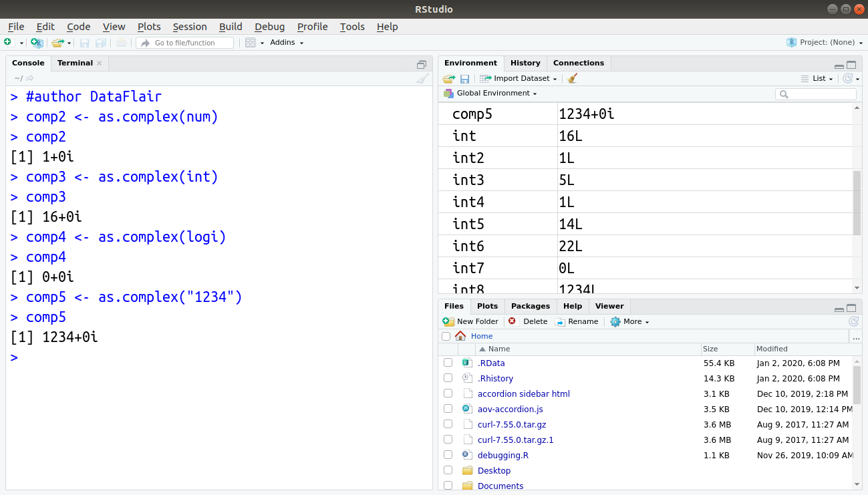
Task: Open the Session menu
Action: click(x=190, y=27)
